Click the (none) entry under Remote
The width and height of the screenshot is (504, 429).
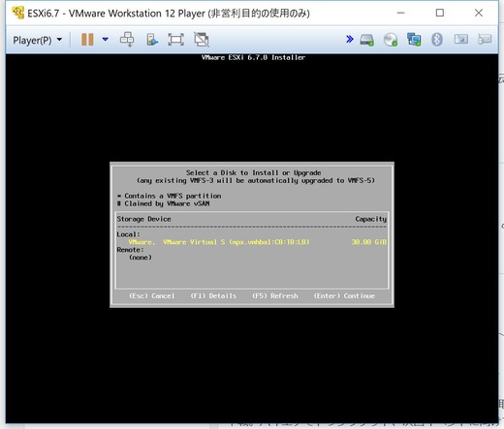click(141, 258)
